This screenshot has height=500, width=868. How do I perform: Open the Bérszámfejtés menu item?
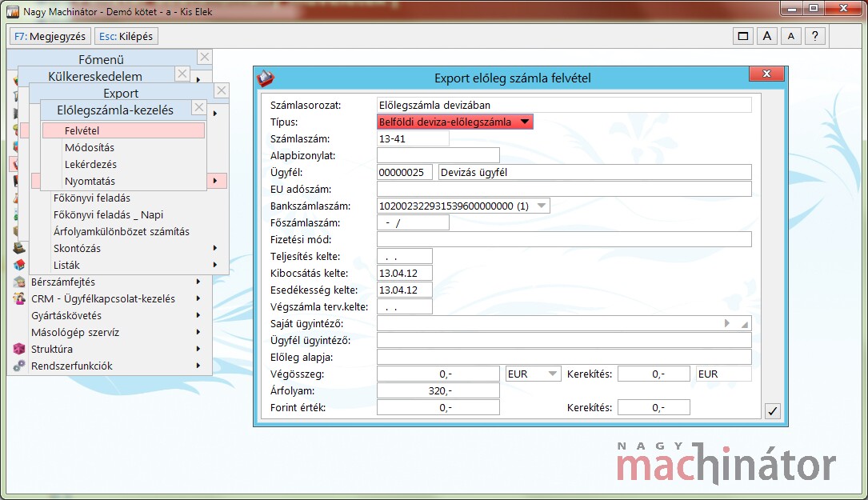tap(63, 282)
